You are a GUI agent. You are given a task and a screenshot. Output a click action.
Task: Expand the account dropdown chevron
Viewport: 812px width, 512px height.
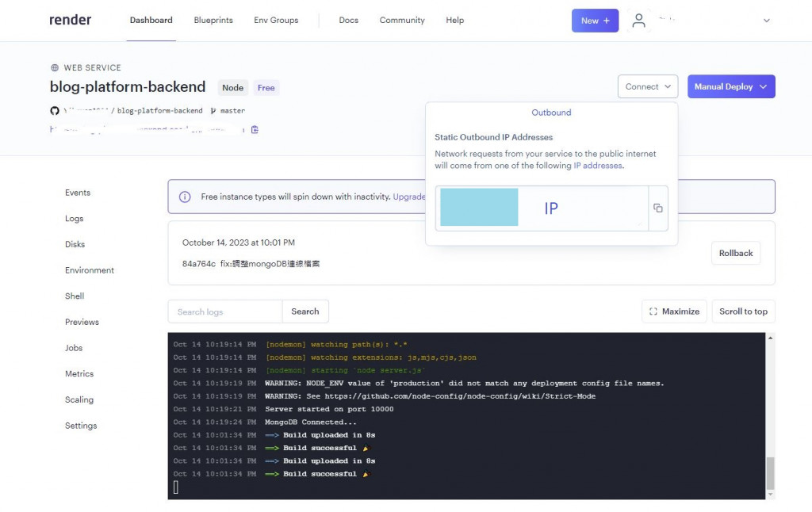(767, 21)
